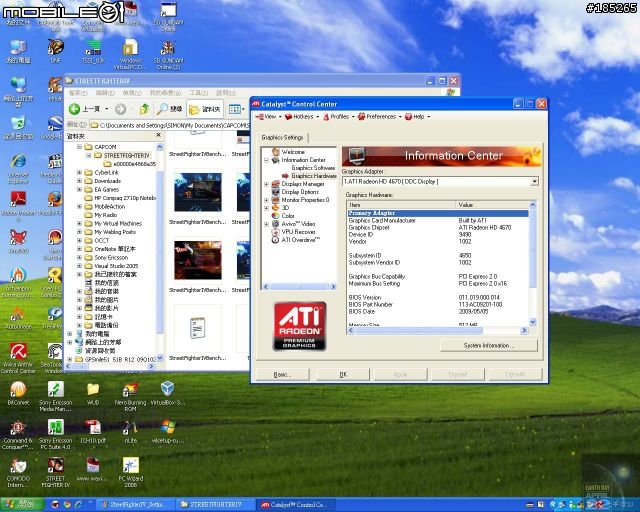The height and width of the screenshot is (512, 640).
Task: Click the Adobe Reader desktop icon
Action: [x=18, y=200]
